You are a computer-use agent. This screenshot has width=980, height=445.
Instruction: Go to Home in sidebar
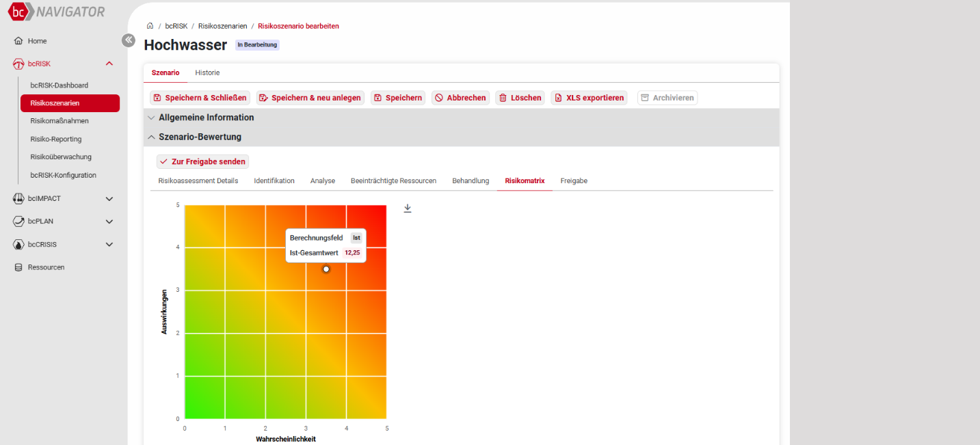pos(37,41)
